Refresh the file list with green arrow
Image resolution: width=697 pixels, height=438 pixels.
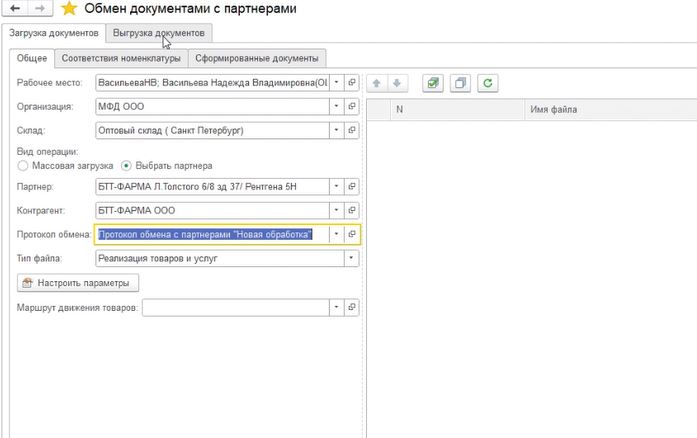click(487, 83)
